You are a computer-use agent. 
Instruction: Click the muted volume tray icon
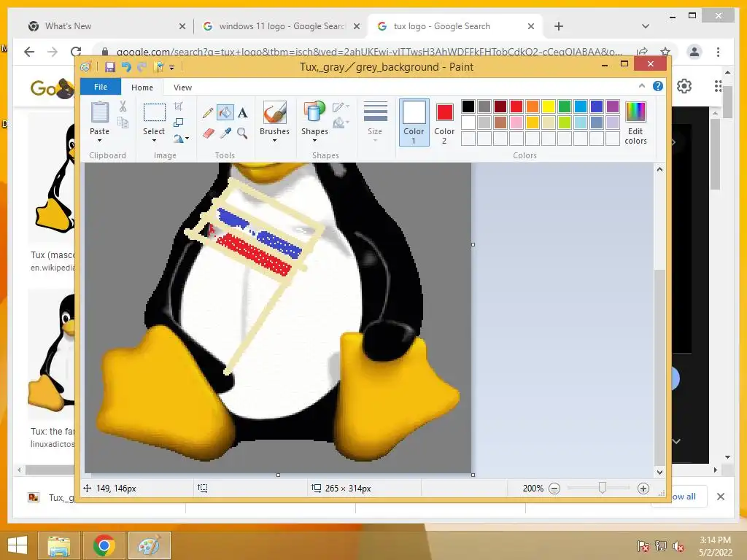pos(678,547)
